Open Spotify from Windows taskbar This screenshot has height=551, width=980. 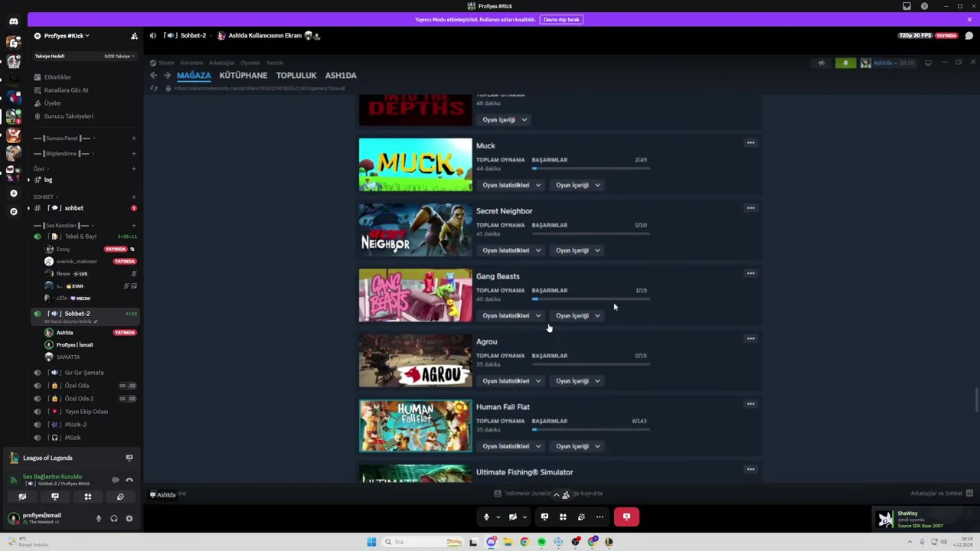(541, 542)
